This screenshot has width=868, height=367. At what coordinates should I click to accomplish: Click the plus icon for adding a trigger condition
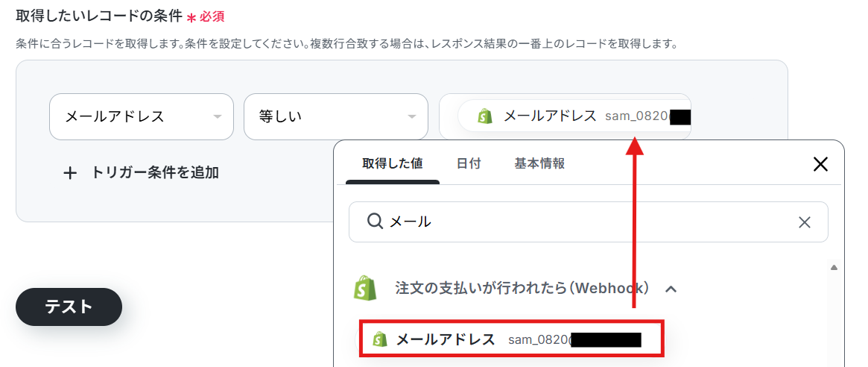(x=70, y=173)
